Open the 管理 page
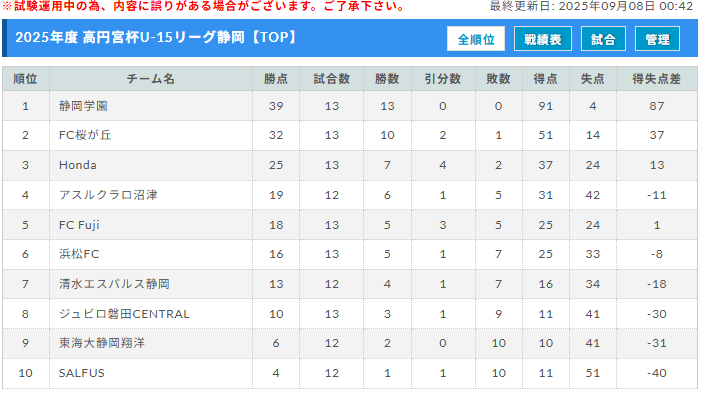 coord(657,39)
